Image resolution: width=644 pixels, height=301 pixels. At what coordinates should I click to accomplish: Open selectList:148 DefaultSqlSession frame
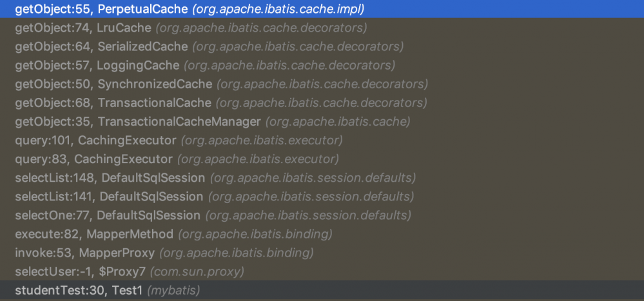pos(110,178)
